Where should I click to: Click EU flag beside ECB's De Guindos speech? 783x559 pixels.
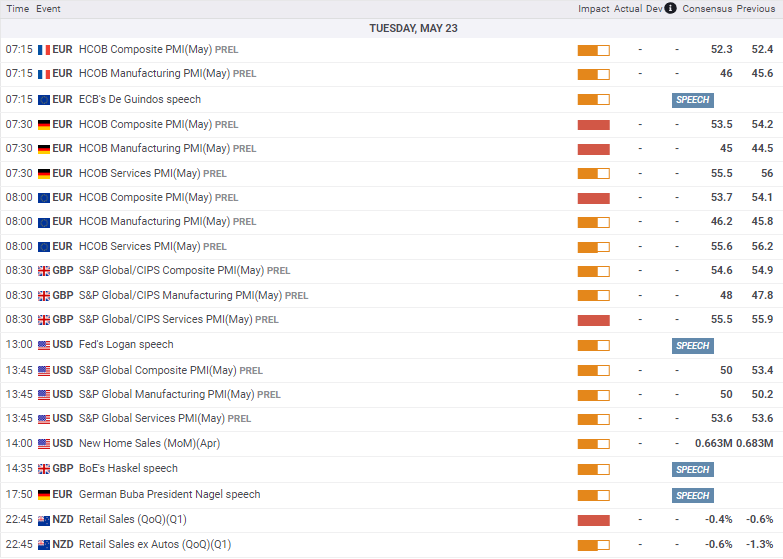[44, 100]
